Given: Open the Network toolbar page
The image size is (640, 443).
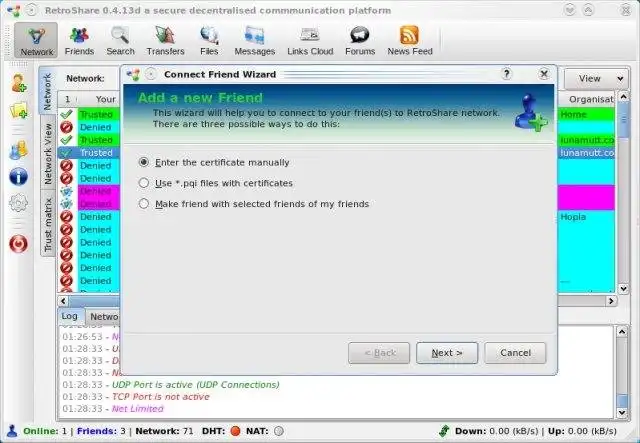Looking at the screenshot, I should coord(36,40).
